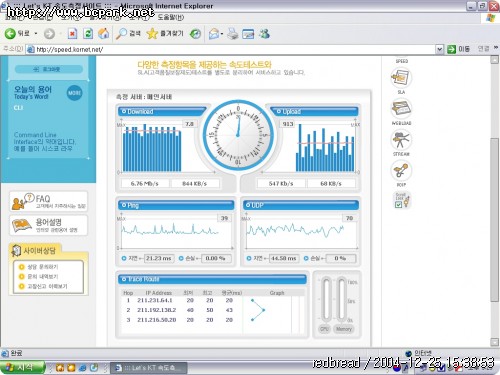This screenshot has height=375, width=500.
Task: Toggle the Ping delay radio indicator
Action: 124,258
